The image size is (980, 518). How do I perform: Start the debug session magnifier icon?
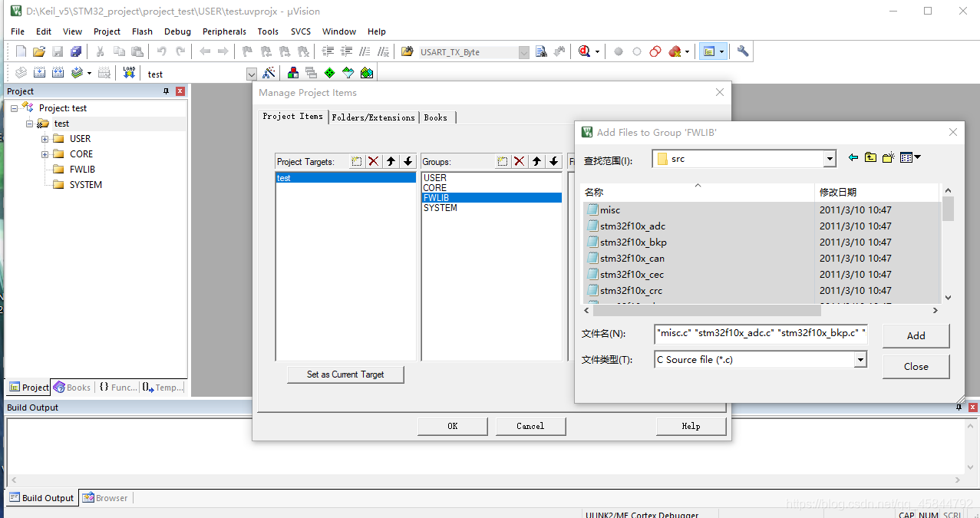click(584, 51)
